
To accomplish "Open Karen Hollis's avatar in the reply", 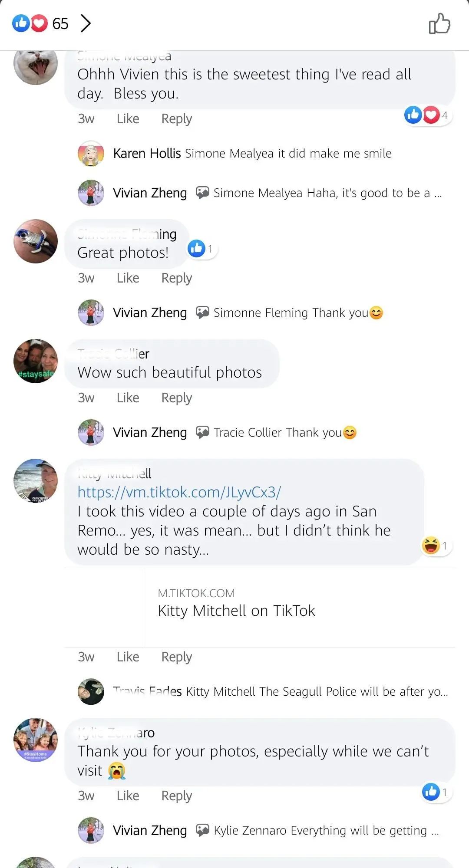I will [x=91, y=154].
